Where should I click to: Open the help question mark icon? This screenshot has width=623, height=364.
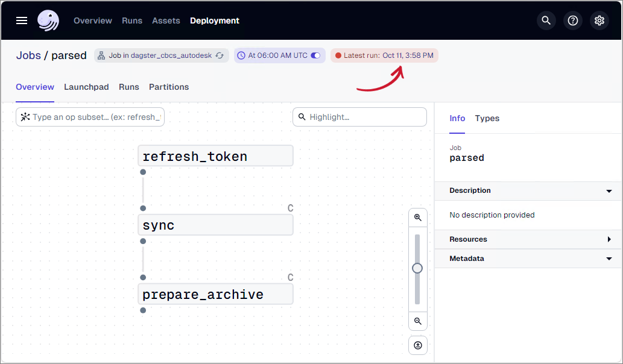pyautogui.click(x=573, y=20)
